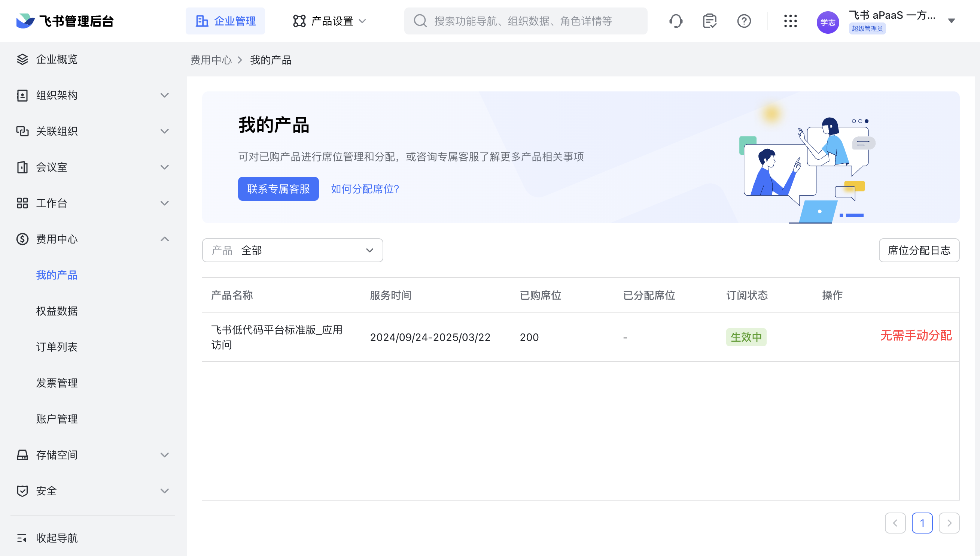Click the 已购席位 column header
The height and width of the screenshot is (556, 980).
click(541, 295)
